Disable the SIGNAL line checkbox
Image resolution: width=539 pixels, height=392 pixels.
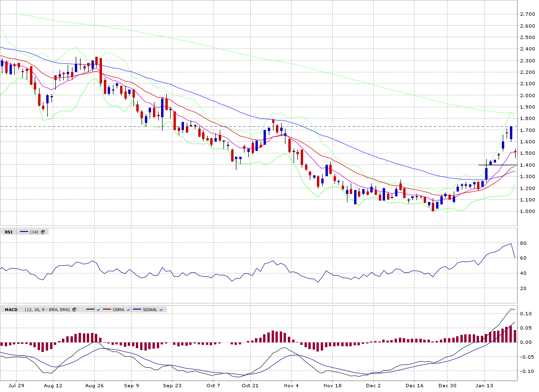(x=161, y=310)
